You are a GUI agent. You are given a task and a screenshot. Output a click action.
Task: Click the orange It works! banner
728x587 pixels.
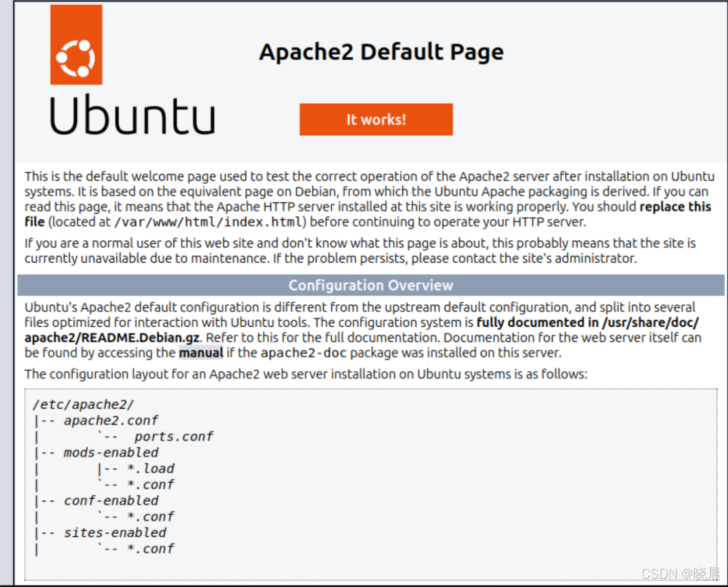pyautogui.click(x=376, y=119)
